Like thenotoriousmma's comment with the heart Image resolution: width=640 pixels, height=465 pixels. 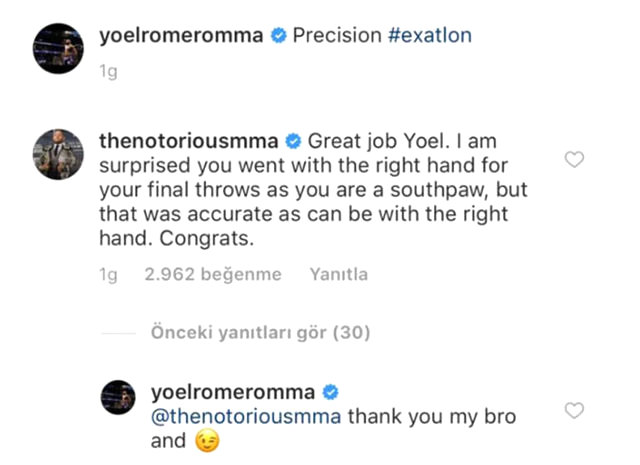(574, 160)
